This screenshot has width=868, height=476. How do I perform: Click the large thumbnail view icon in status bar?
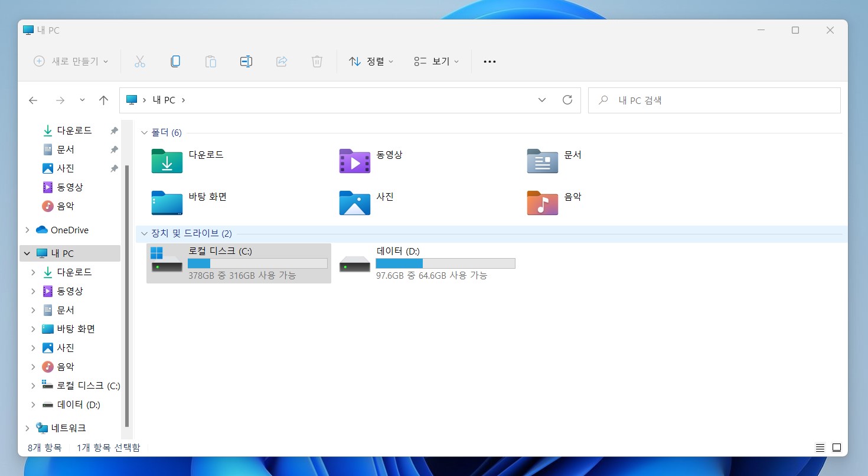[x=837, y=447]
